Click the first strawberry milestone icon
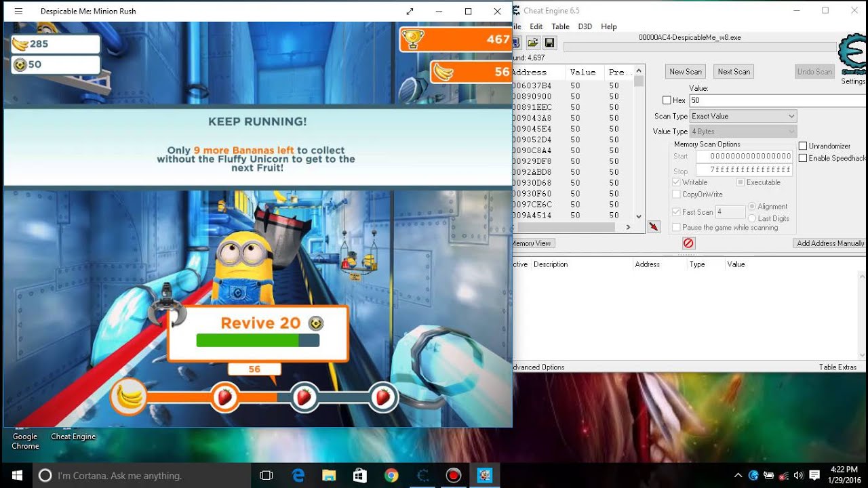Screen dimensions: 868x488 (224, 396)
